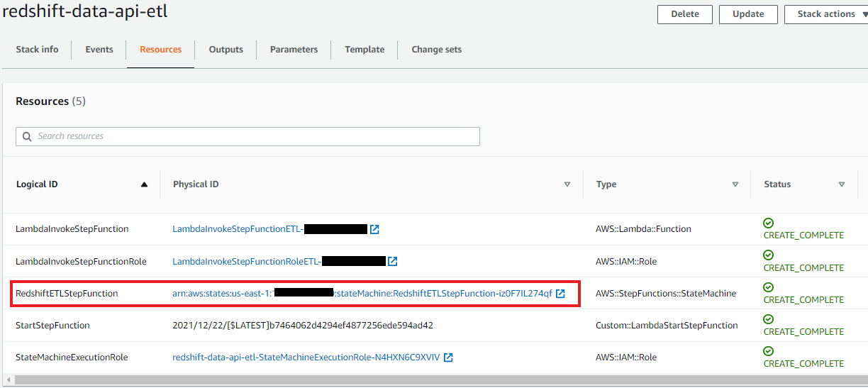Select StateMachineExecutionRole logical ID cell
This screenshot has height=388, width=868.
pyautogui.click(x=72, y=357)
